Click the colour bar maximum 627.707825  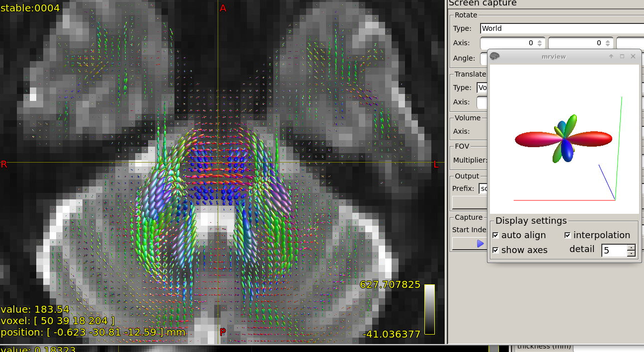tap(390, 285)
